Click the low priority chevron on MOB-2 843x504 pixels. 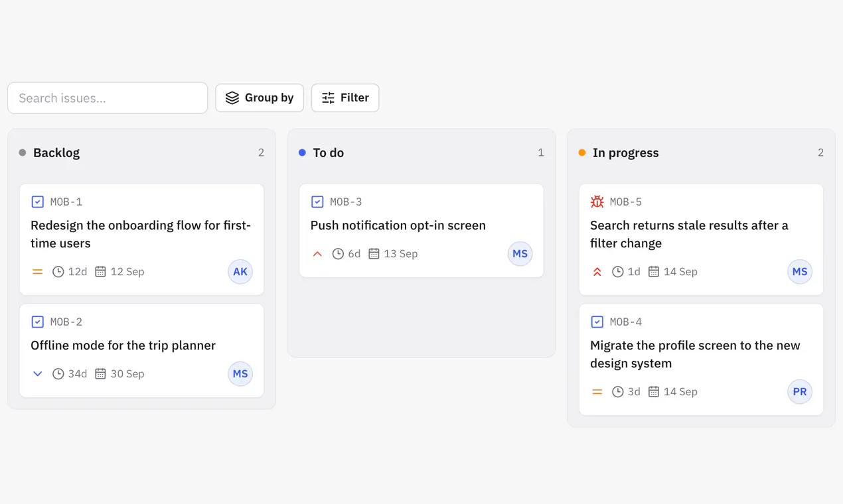[38, 374]
